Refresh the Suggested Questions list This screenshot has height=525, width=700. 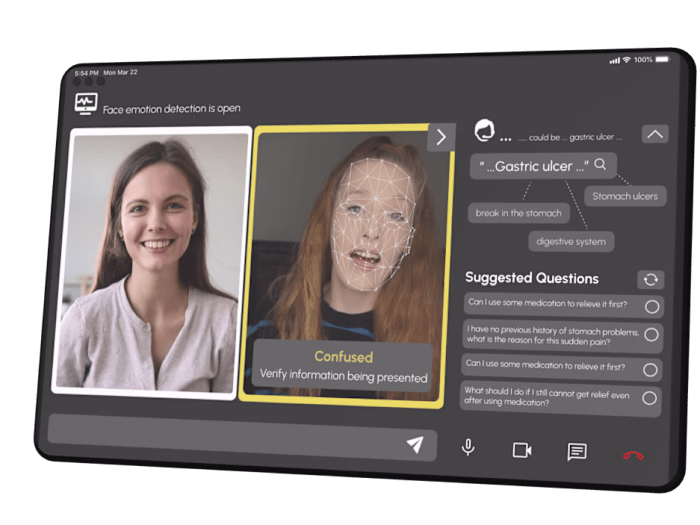pos(651,279)
